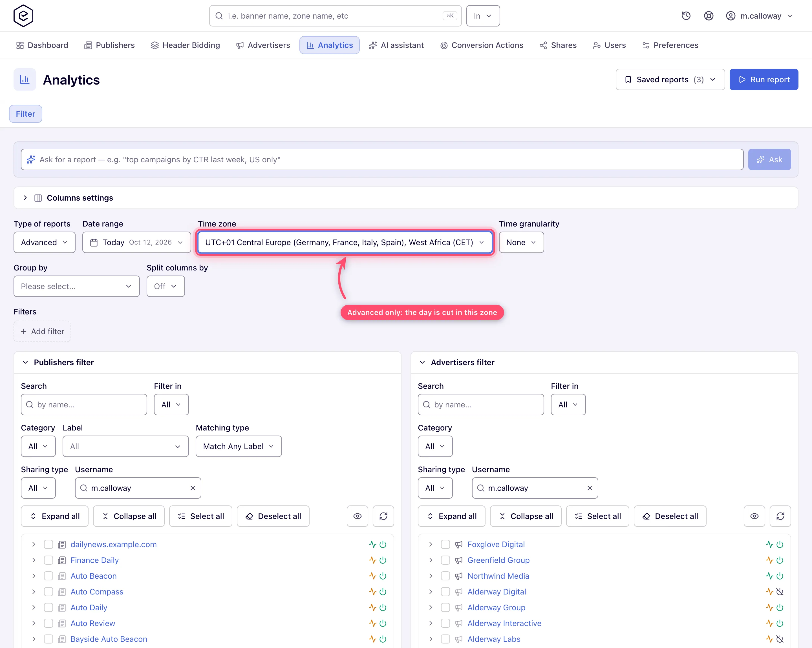Screen dimensions: 812x648
Task: Click the disabled power icon for Alderway Labs
Action: click(780, 639)
